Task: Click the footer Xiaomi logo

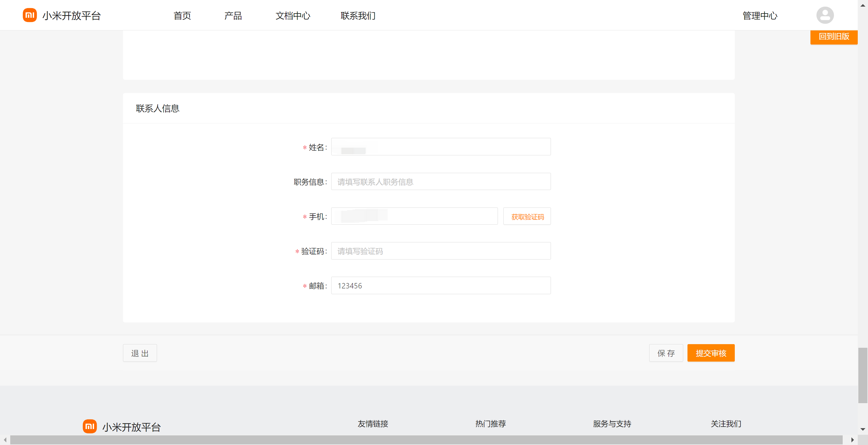Action: pyautogui.click(x=90, y=427)
